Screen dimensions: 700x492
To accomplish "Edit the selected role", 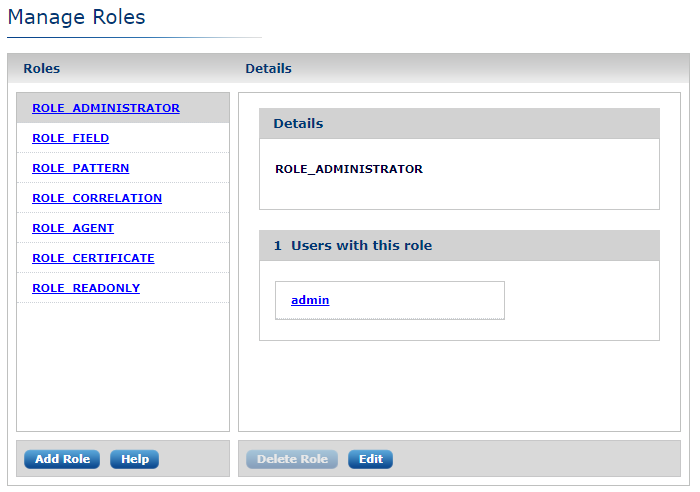I will click(x=370, y=459).
